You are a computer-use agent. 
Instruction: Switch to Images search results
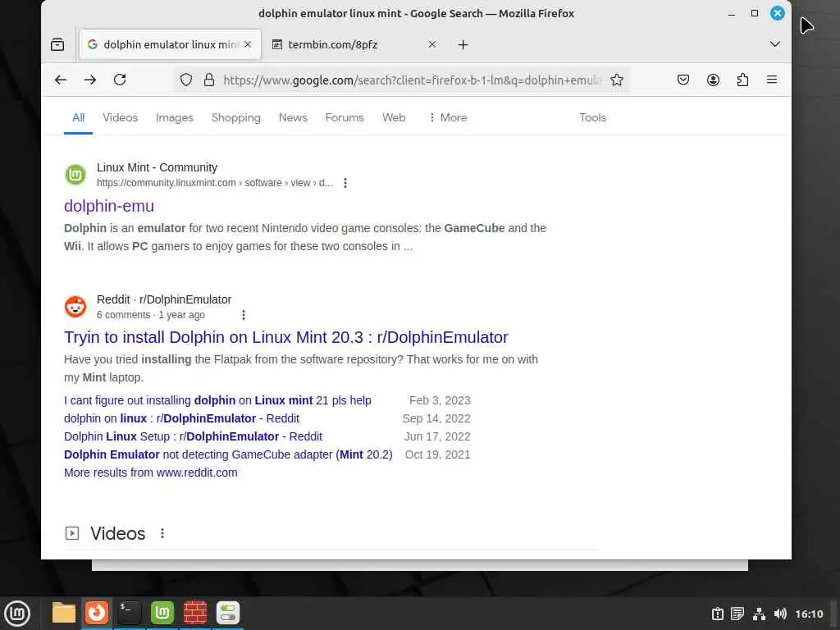click(x=174, y=117)
